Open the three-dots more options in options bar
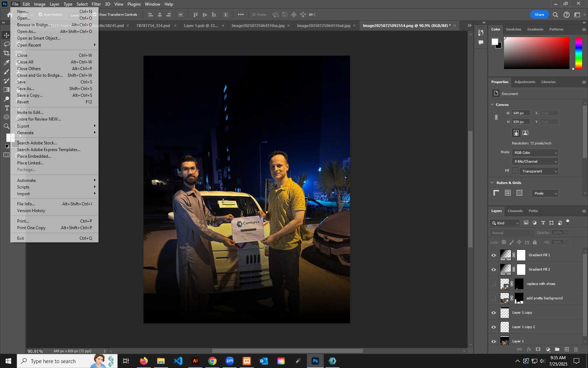This screenshot has height=368, width=588. [241, 15]
